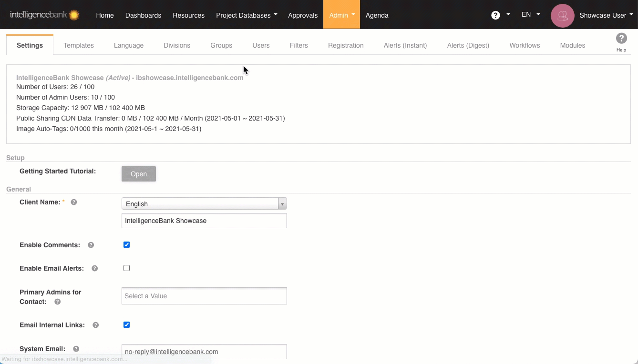
Task: Show help tooltip for Enable Comments
Action: point(91,245)
